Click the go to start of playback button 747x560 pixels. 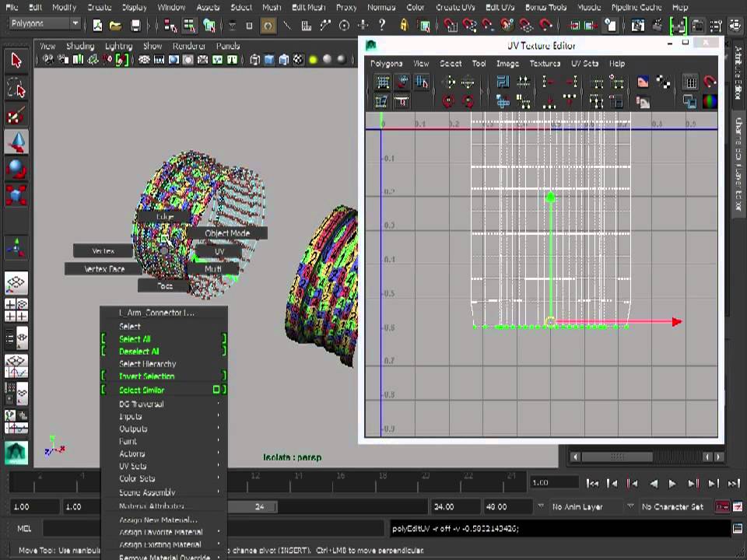(592, 484)
